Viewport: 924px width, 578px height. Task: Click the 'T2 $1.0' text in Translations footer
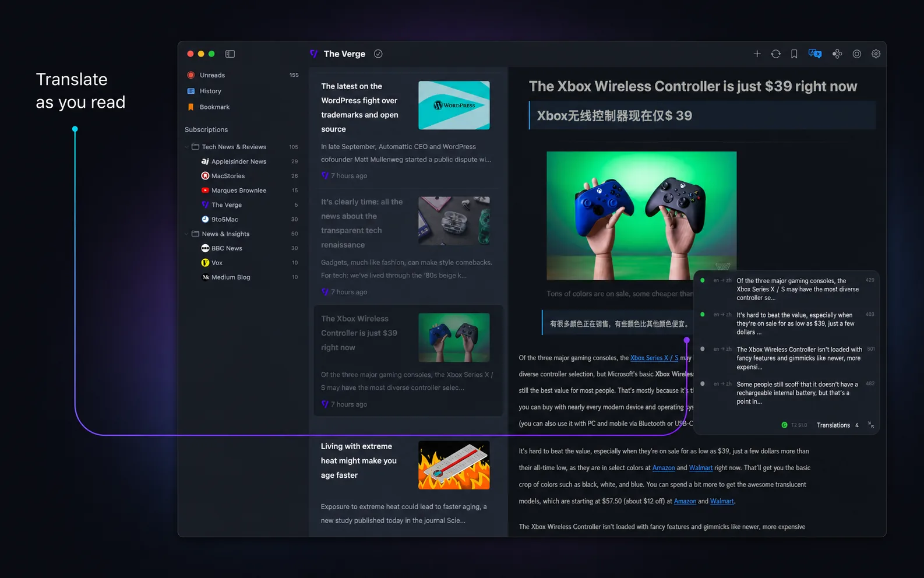click(799, 425)
